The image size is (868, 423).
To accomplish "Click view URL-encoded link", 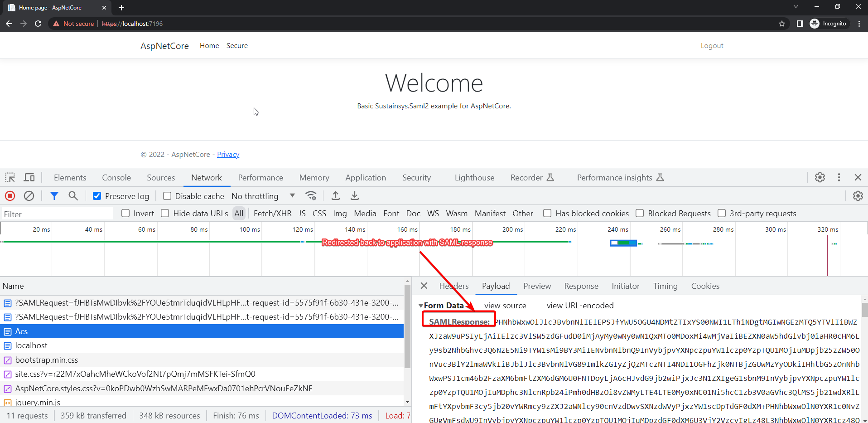I will [x=580, y=306].
